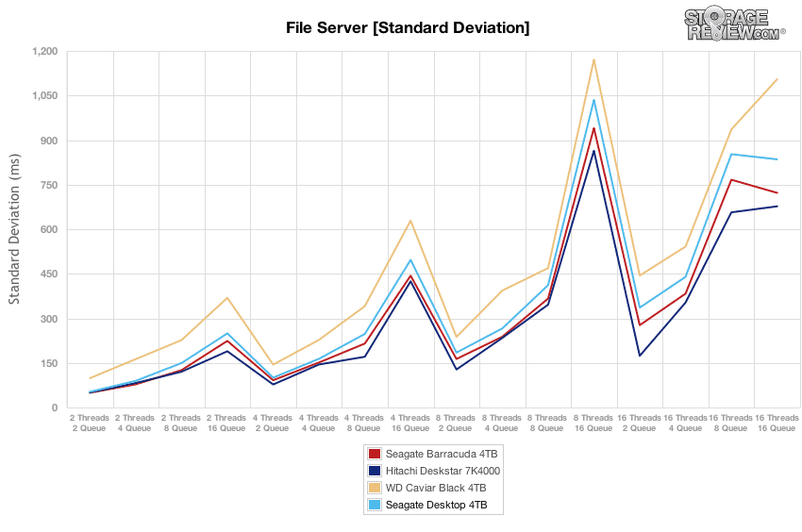Click the 300 y-axis value

pyautogui.click(x=50, y=319)
